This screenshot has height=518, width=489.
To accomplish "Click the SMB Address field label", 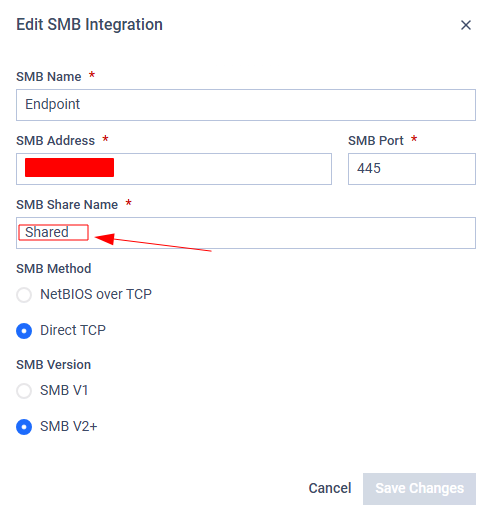I will coord(55,141).
